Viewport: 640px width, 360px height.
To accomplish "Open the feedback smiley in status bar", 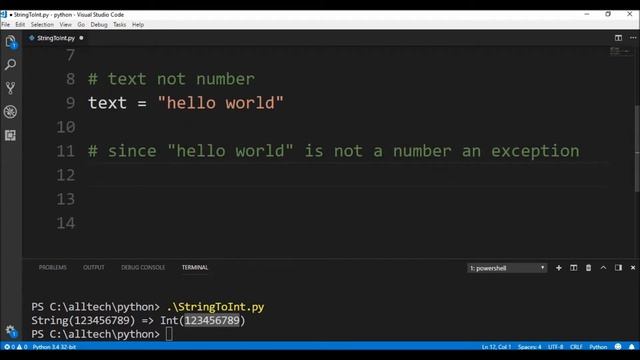I will coord(618,347).
